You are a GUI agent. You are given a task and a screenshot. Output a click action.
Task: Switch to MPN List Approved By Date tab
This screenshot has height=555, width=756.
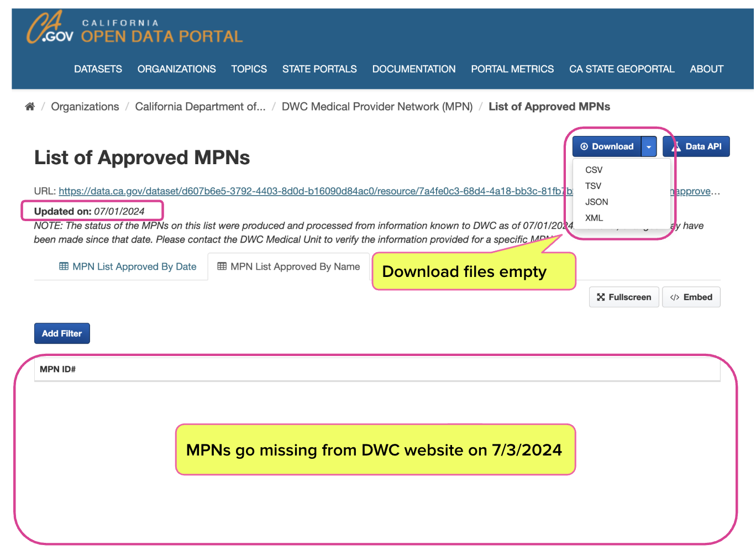[128, 266]
